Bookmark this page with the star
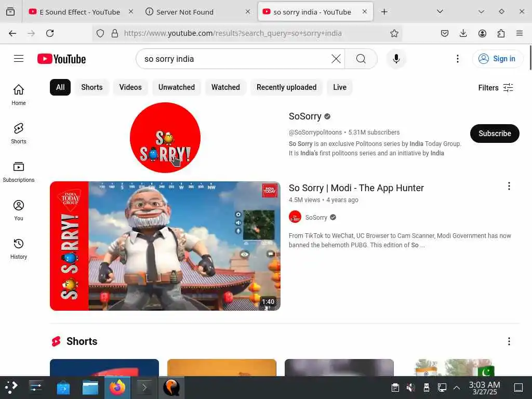This screenshot has height=399, width=532. coord(394,33)
